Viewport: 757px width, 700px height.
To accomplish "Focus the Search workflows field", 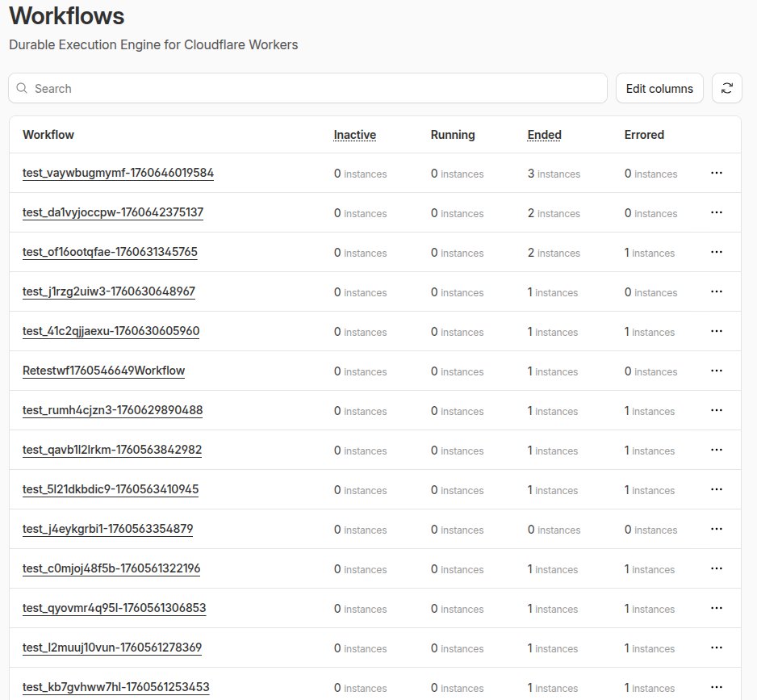I will 307,88.
